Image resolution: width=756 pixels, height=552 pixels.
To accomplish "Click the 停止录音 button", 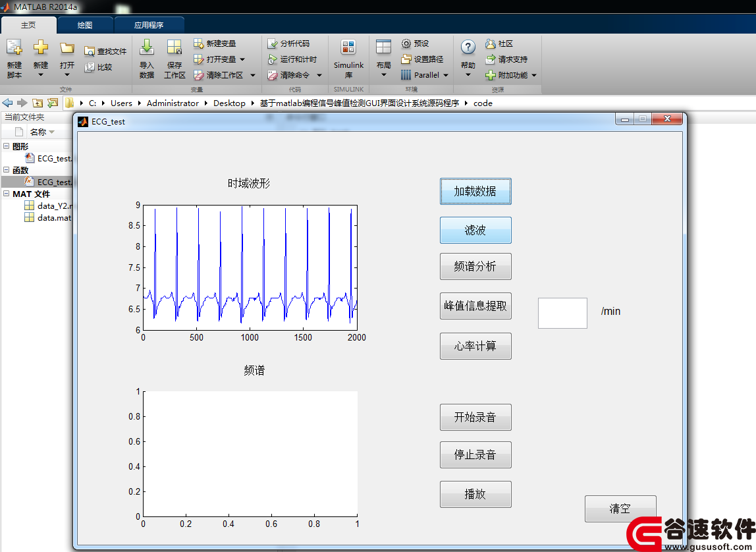I will (x=475, y=455).
